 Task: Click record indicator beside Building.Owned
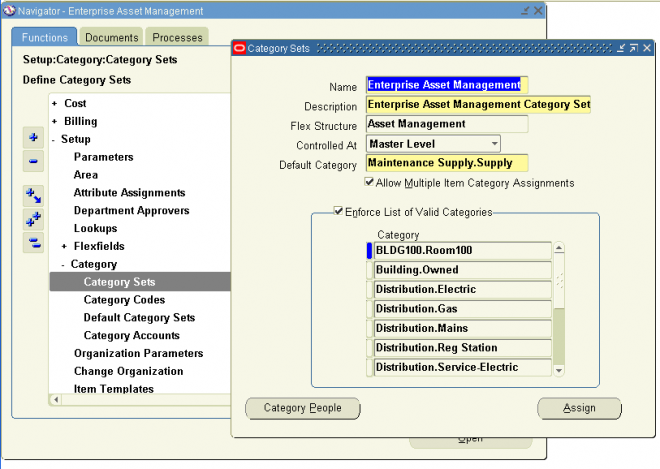(369, 270)
